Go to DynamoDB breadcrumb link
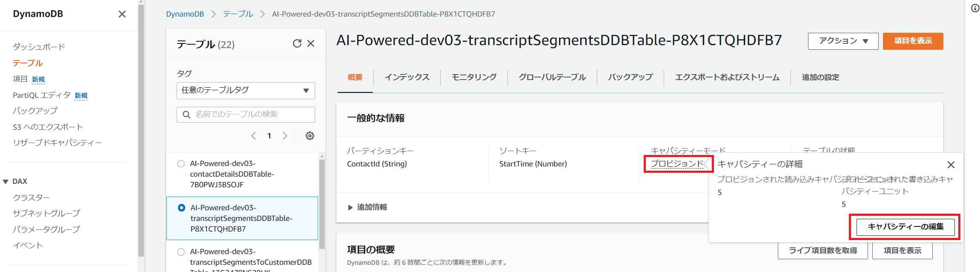980x272 pixels. pos(185,14)
